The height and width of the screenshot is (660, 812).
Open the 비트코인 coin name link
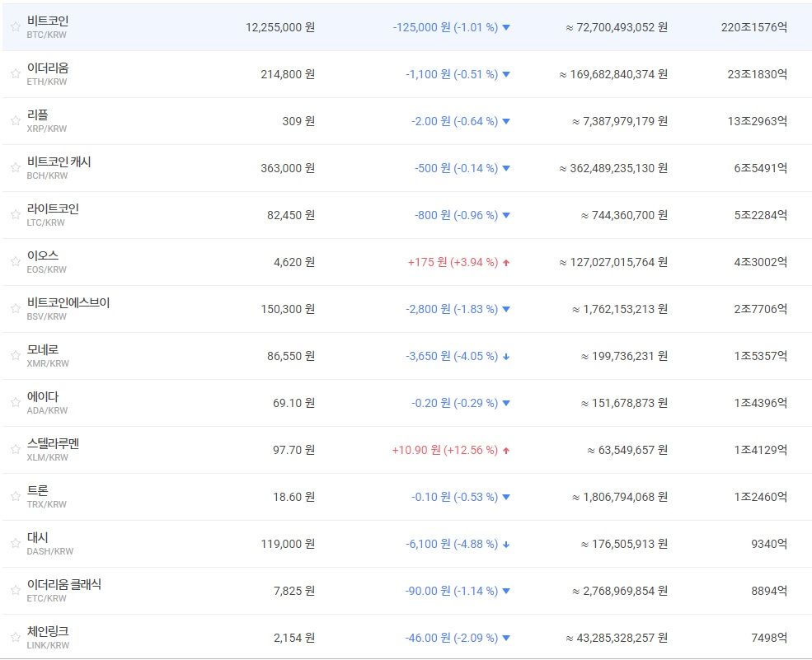[x=48, y=21]
